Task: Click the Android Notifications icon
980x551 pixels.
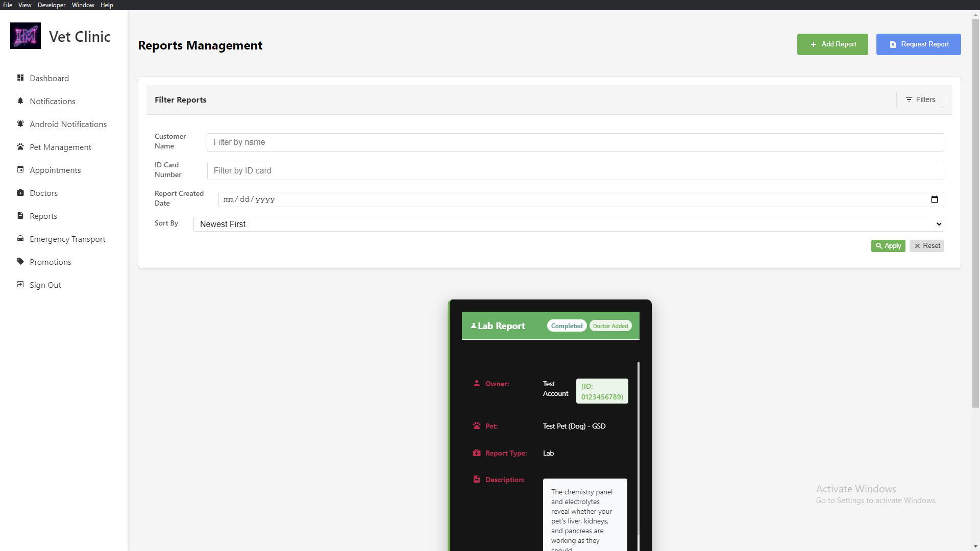Action: [x=20, y=124]
